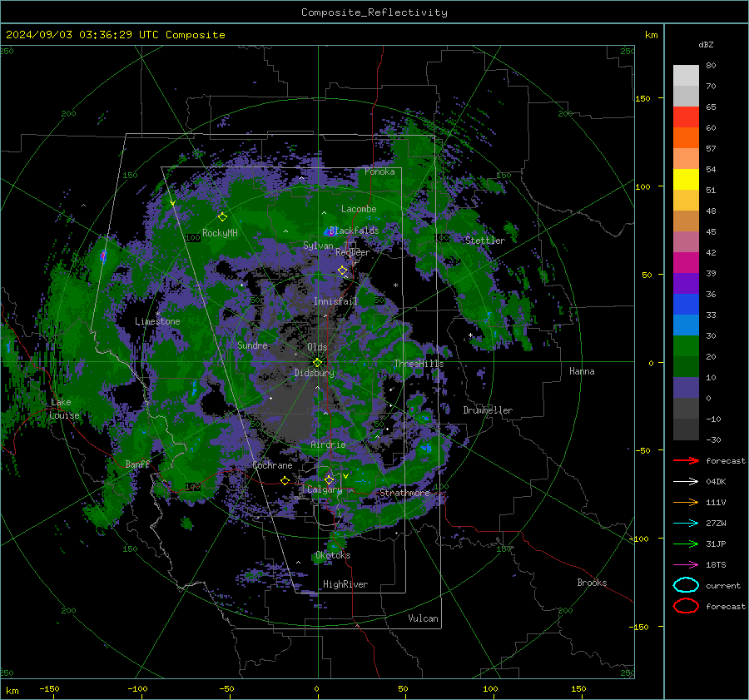Click the Banff label
This screenshot has height=700, width=749.
pyautogui.click(x=137, y=464)
